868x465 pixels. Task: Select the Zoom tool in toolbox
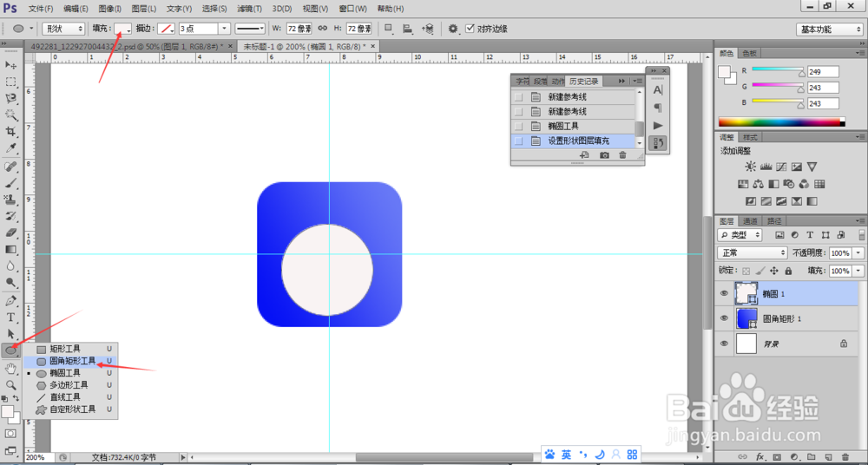pyautogui.click(x=10, y=384)
